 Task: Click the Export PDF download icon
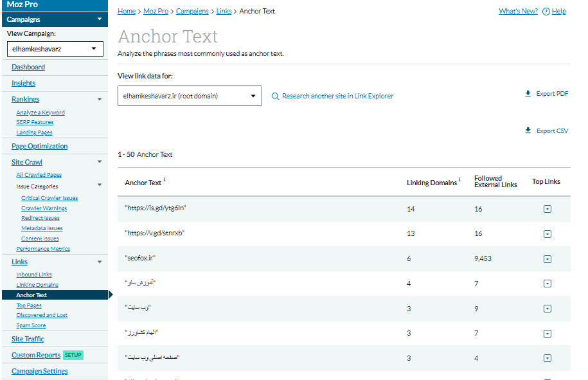pos(528,94)
